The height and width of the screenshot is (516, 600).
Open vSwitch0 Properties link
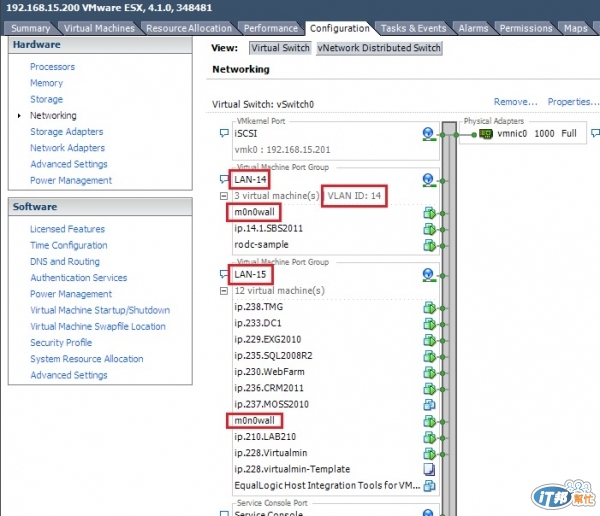573,102
